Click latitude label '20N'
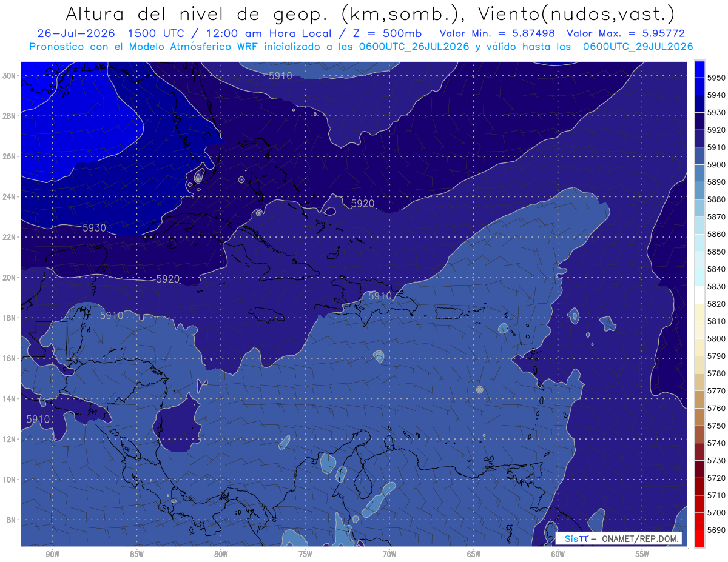The height and width of the screenshot is (562, 728). (8, 278)
